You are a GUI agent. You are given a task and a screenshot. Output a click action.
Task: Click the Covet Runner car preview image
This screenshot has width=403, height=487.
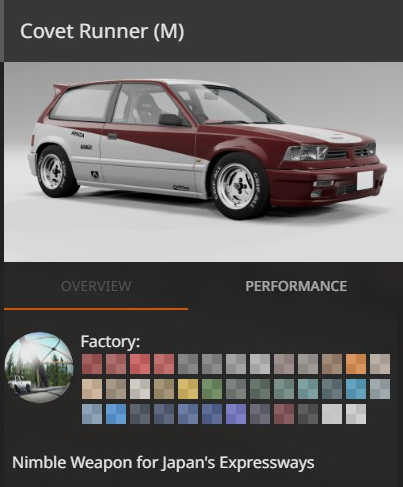tap(203, 162)
